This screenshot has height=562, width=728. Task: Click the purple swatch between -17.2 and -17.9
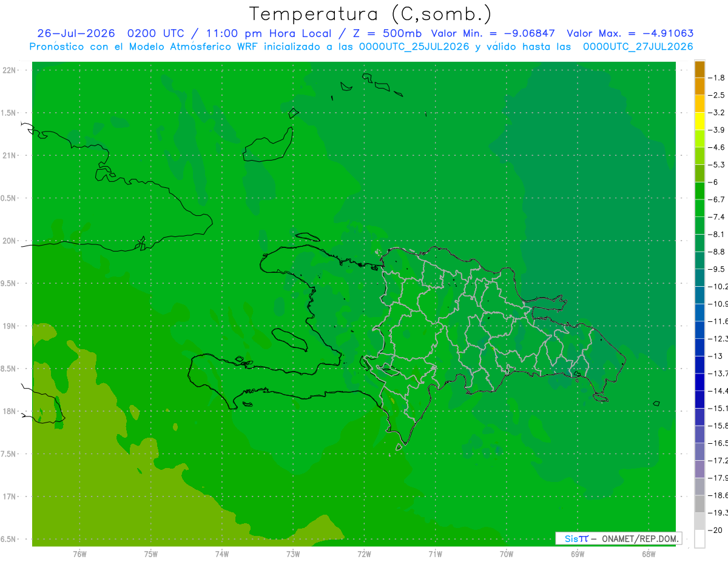coord(699,469)
